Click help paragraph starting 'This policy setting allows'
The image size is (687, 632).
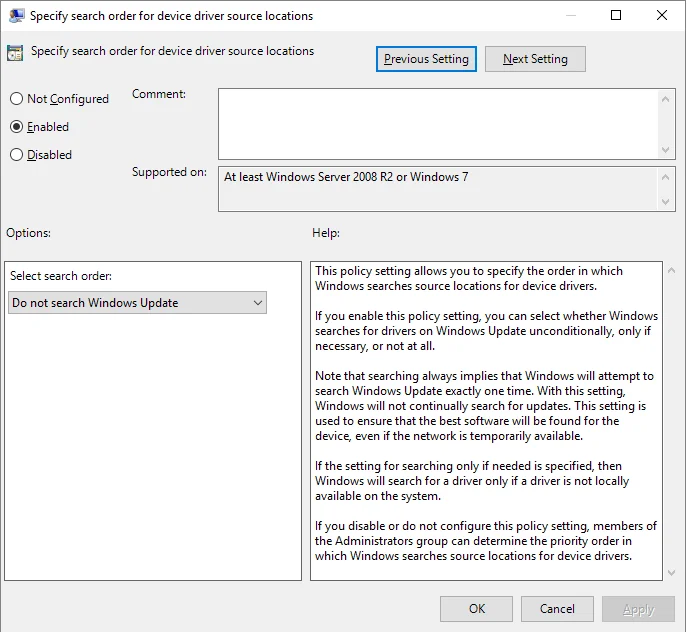coord(468,278)
